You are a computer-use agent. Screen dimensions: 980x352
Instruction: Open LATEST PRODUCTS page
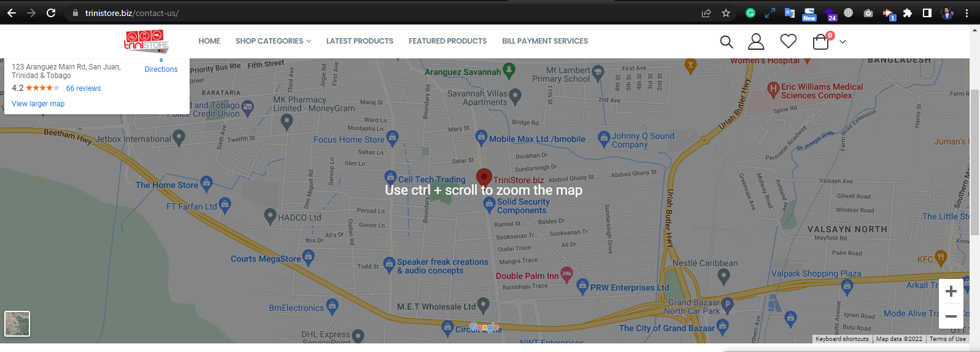(360, 41)
